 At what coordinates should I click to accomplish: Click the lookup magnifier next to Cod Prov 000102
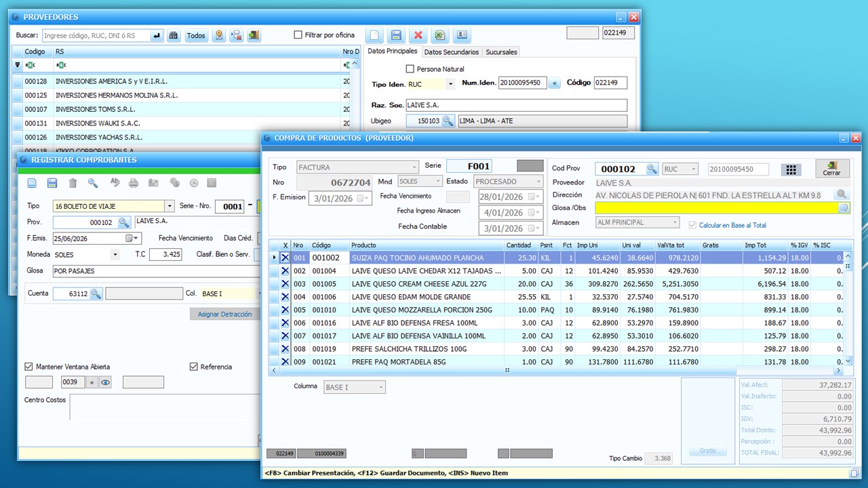coord(652,169)
